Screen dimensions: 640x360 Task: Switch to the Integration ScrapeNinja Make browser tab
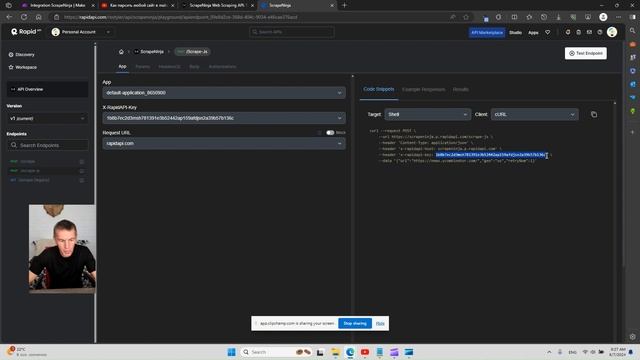pos(57,5)
